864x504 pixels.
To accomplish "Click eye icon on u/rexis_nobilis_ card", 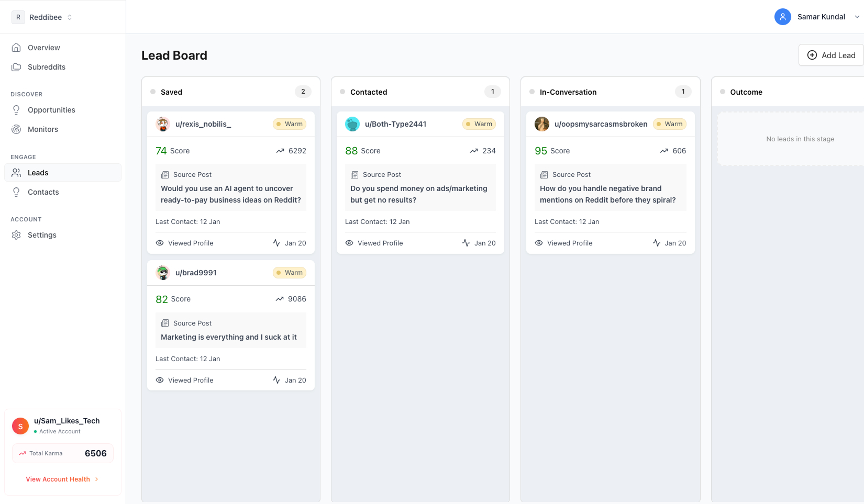I will [x=160, y=243].
